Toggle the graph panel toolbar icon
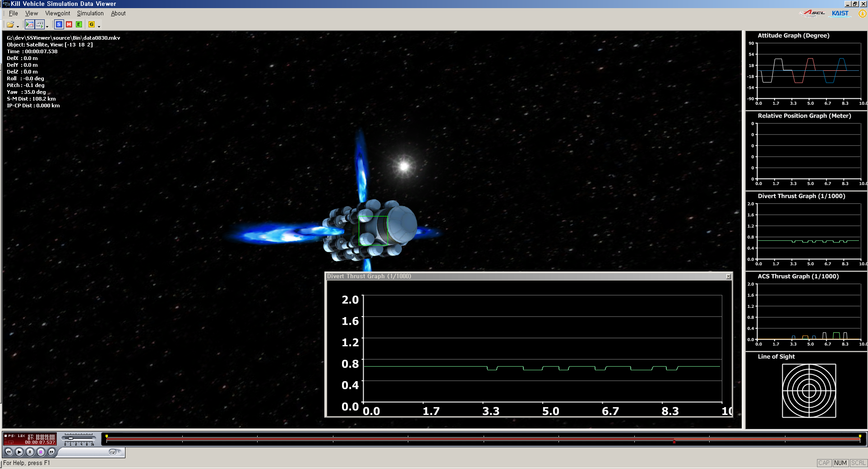 coord(29,24)
